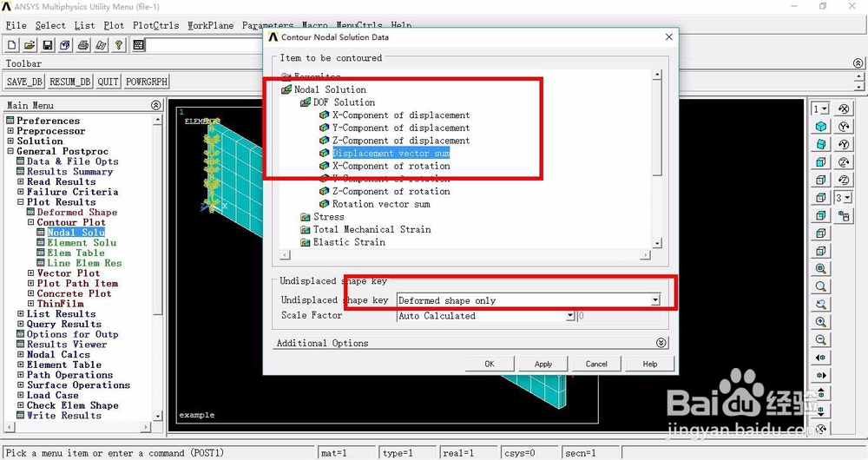The image size is (868, 460).
Task: Open the List menu
Action: [85, 25]
